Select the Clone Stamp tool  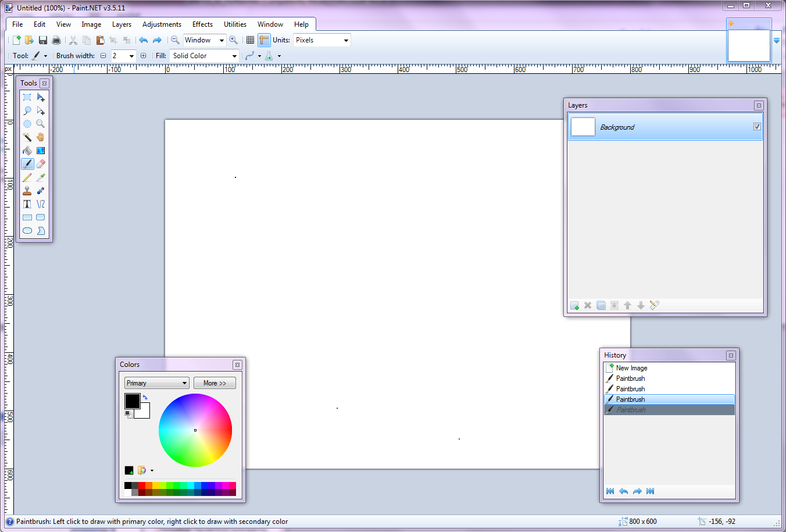click(x=27, y=191)
